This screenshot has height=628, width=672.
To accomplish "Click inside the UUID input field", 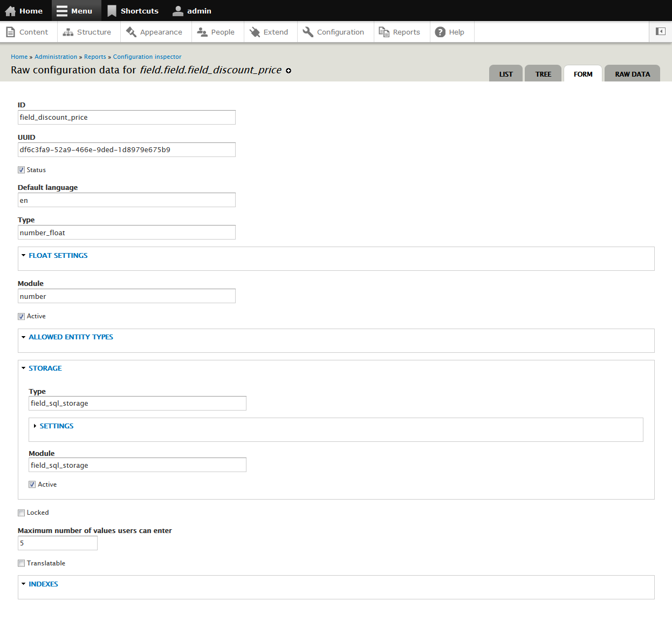I will 126,149.
